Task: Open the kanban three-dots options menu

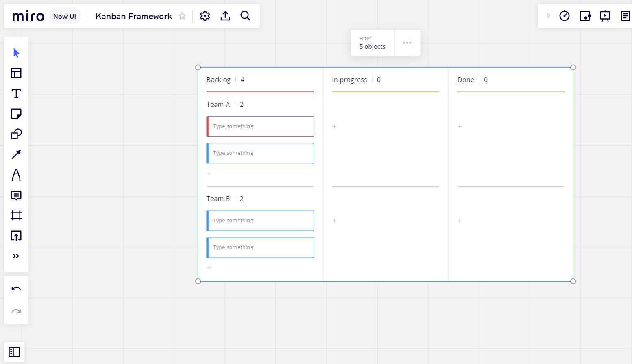Action: tap(407, 43)
